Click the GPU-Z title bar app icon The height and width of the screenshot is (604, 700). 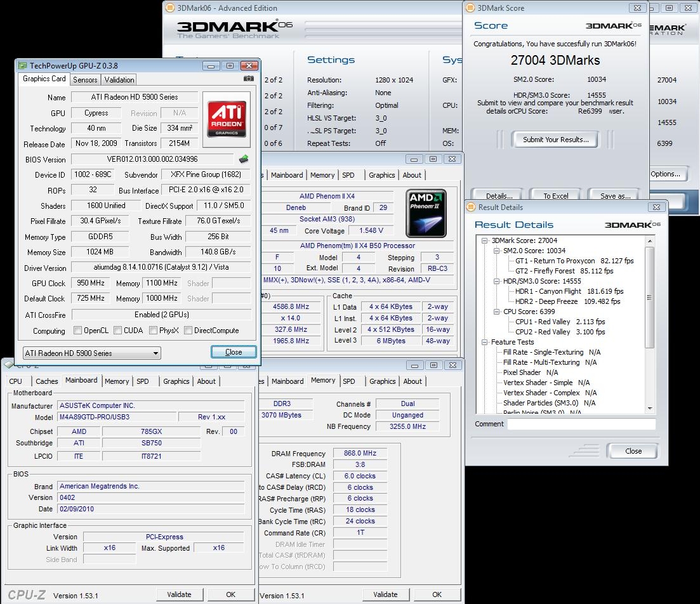click(x=23, y=65)
